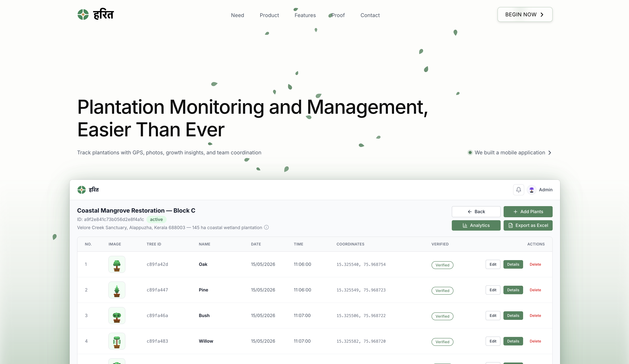Click the Verified badge in Bush row
629x364 pixels.
pos(442,316)
